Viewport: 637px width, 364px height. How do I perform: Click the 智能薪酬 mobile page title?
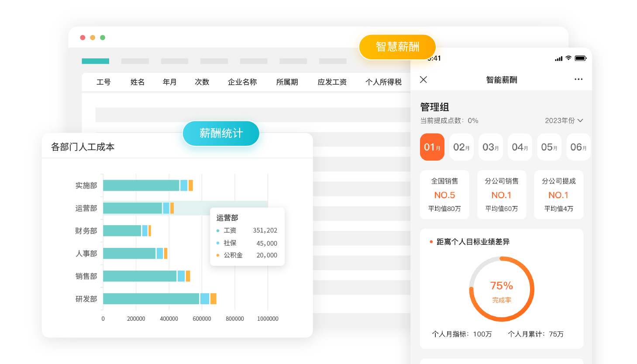pos(502,80)
